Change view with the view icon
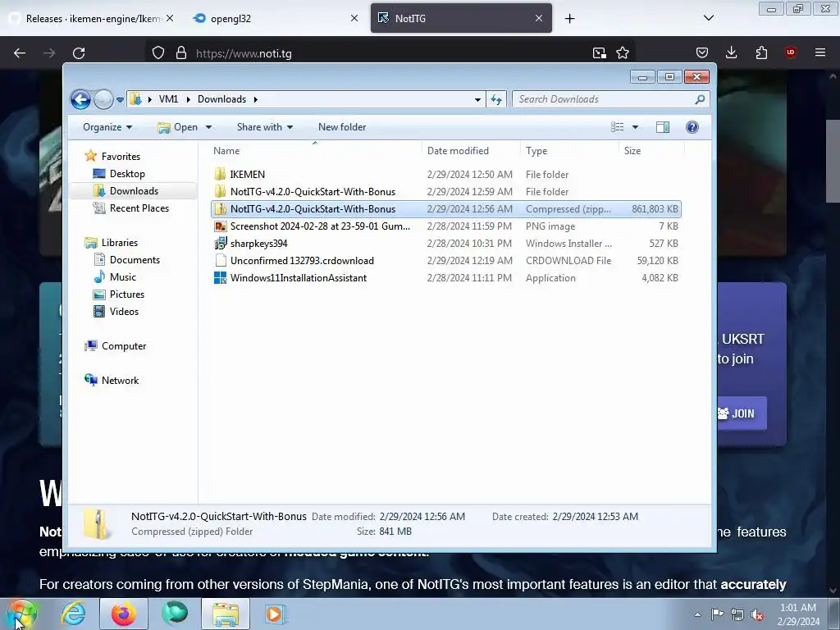The width and height of the screenshot is (840, 630). coord(617,127)
